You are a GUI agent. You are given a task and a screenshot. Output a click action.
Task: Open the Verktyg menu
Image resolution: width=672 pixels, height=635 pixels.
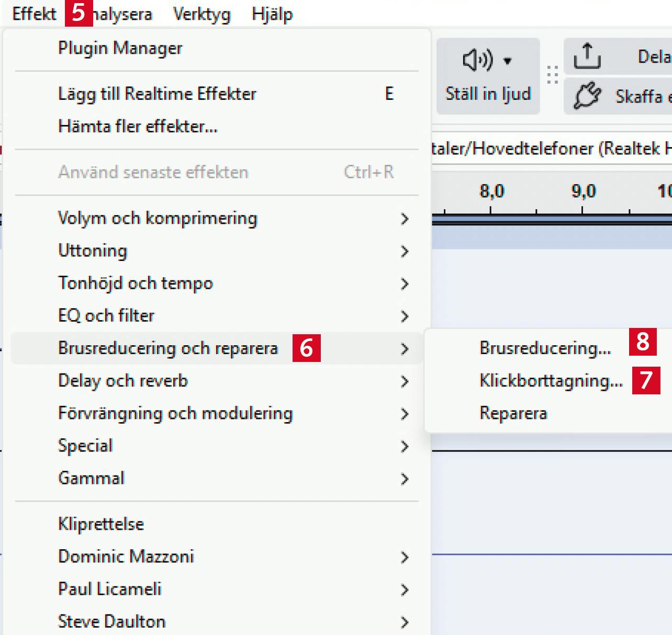[201, 14]
